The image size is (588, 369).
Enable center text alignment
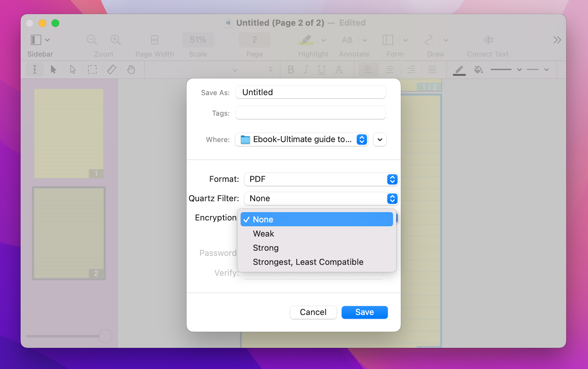coord(390,69)
